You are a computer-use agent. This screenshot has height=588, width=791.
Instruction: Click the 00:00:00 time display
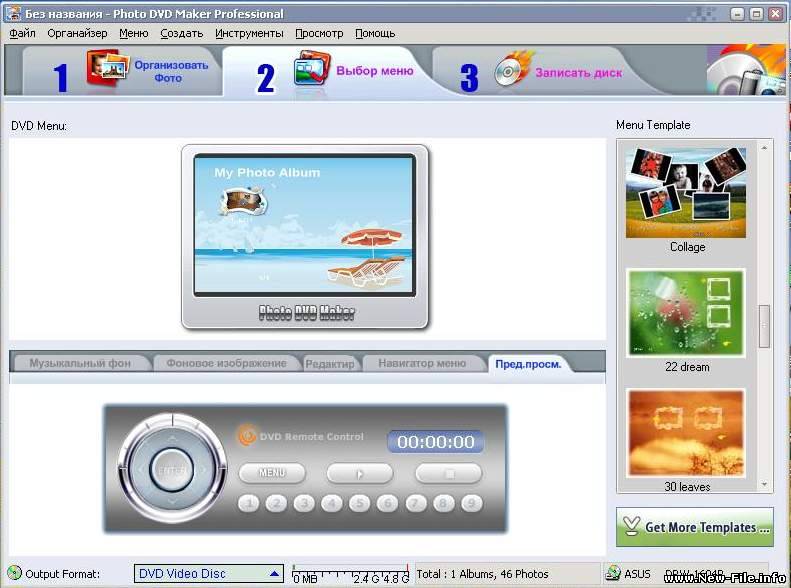tap(435, 442)
